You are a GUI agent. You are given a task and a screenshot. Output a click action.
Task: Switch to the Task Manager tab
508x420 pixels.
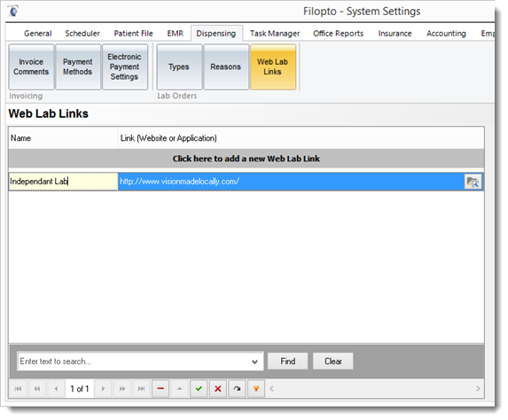tap(275, 34)
